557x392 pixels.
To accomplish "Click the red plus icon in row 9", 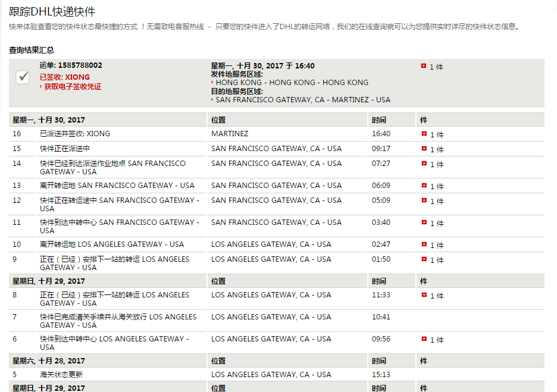I will click(424, 259).
